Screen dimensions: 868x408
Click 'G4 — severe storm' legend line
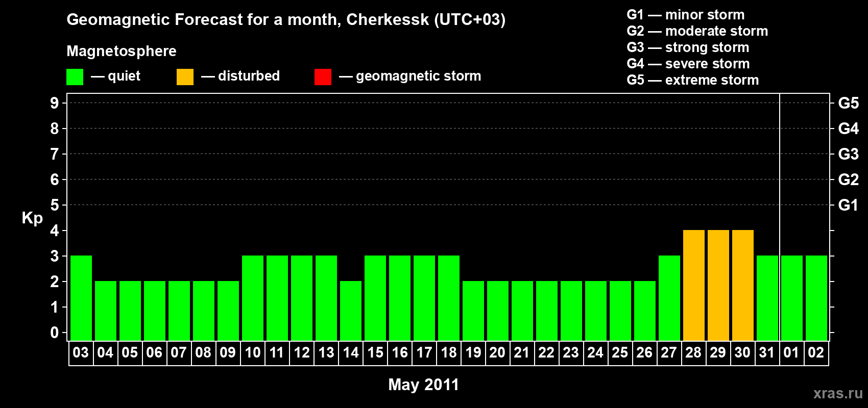pyautogui.click(x=688, y=64)
